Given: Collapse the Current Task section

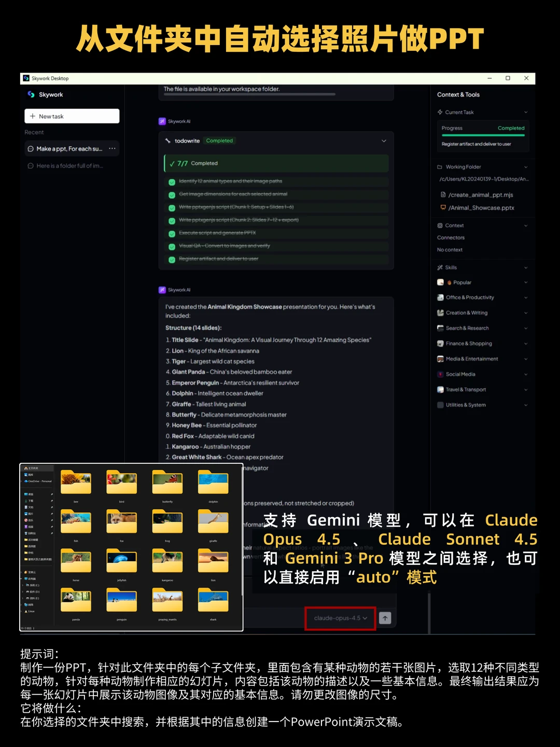Looking at the screenshot, I should (526, 112).
